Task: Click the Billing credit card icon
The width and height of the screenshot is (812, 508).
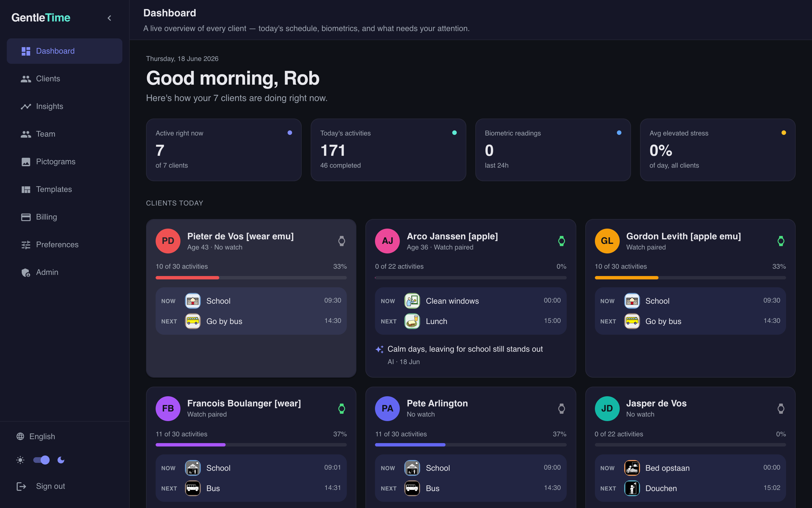Action: tap(26, 217)
